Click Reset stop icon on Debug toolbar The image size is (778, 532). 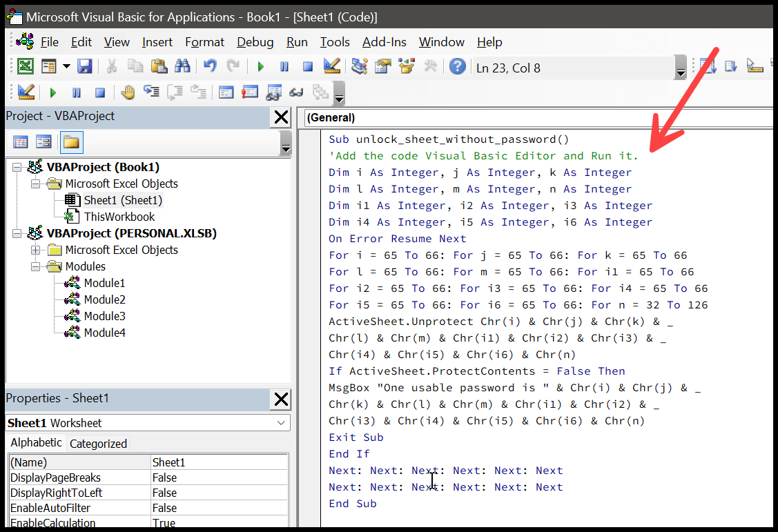tap(99, 92)
